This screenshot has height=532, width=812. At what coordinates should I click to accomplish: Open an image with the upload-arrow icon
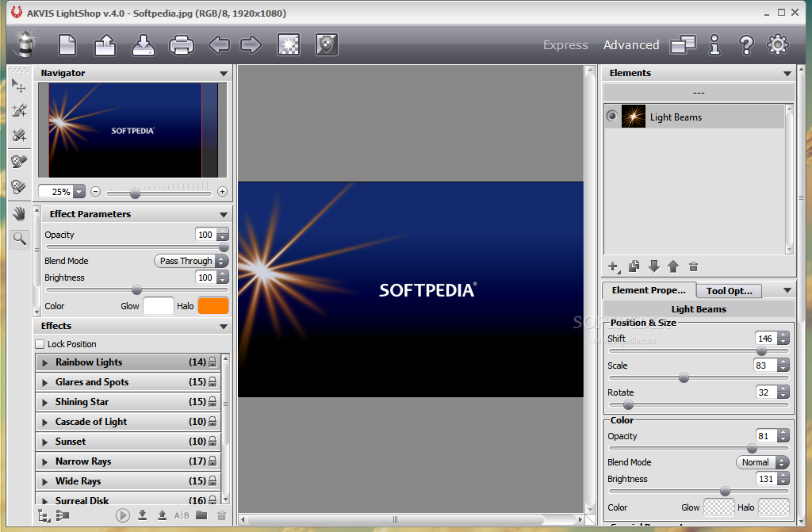pyautogui.click(x=105, y=45)
